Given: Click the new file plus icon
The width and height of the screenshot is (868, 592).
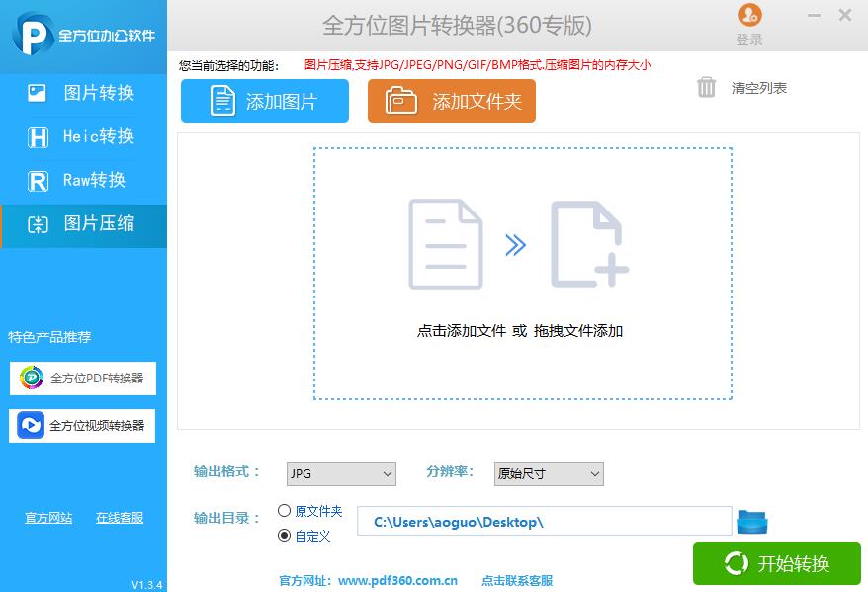Looking at the screenshot, I should coord(589,244).
